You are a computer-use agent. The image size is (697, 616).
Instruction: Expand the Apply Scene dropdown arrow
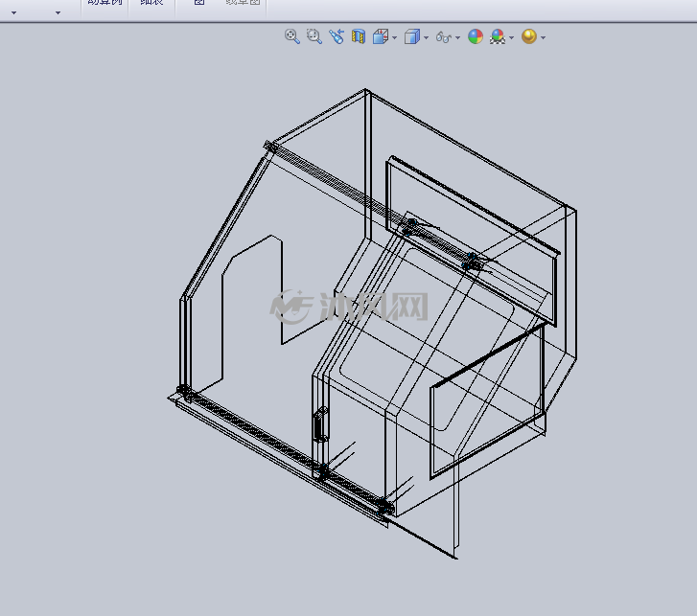point(511,37)
